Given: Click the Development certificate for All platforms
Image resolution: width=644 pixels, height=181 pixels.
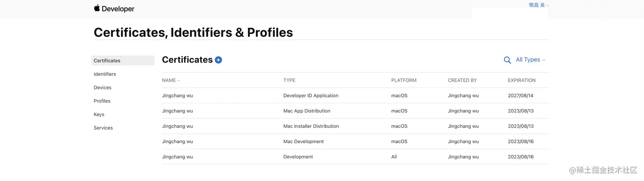Looking at the screenshot, I should [x=356, y=157].
